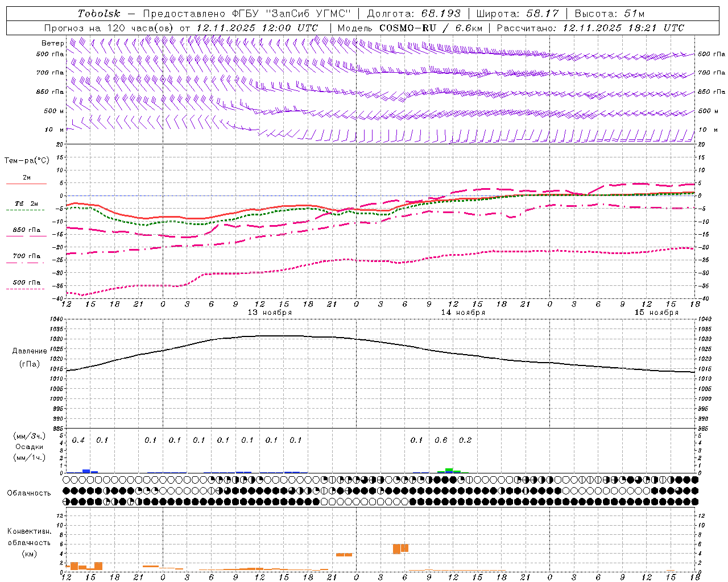Click the 700 гПа temperature legend label
Image resolution: width=728 pixels, height=582 pixels.
pos(26,256)
